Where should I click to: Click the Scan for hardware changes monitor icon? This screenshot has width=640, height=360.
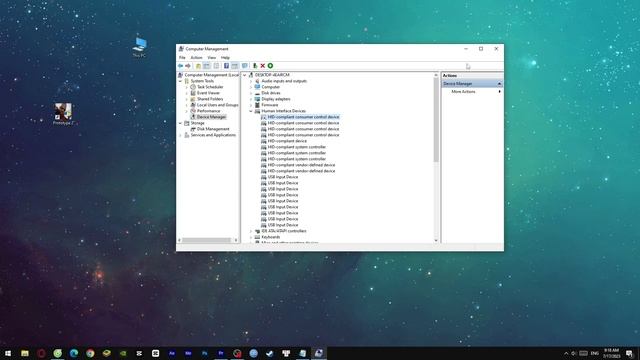click(244, 66)
